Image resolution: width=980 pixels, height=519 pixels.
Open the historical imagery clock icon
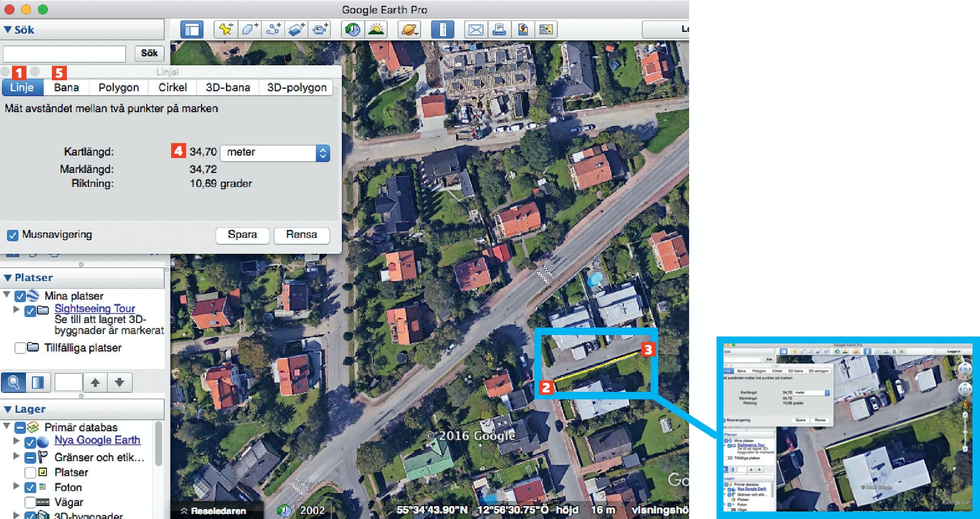353,29
